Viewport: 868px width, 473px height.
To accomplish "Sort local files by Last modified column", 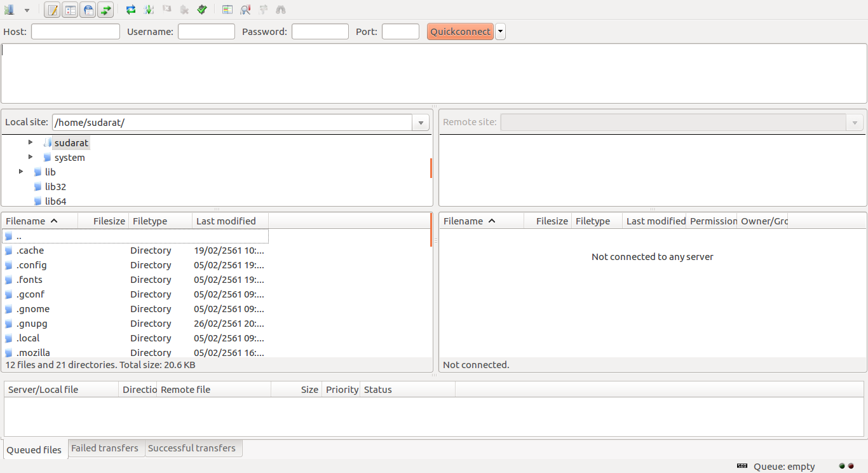I will (226, 221).
